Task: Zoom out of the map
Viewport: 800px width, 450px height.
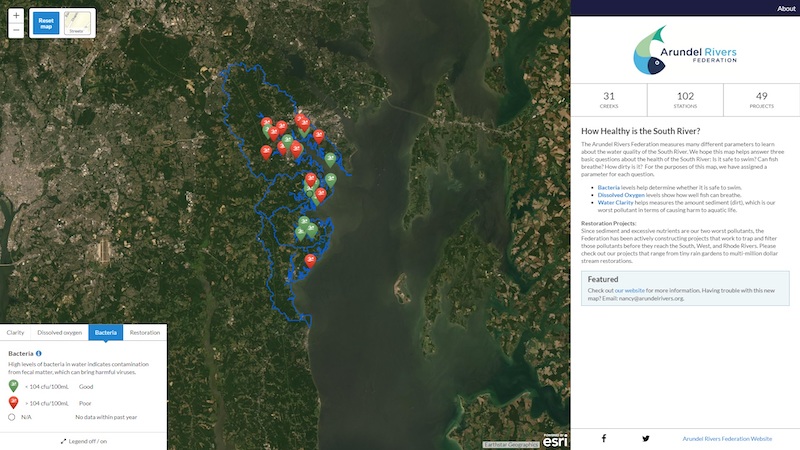Action: 16,30
